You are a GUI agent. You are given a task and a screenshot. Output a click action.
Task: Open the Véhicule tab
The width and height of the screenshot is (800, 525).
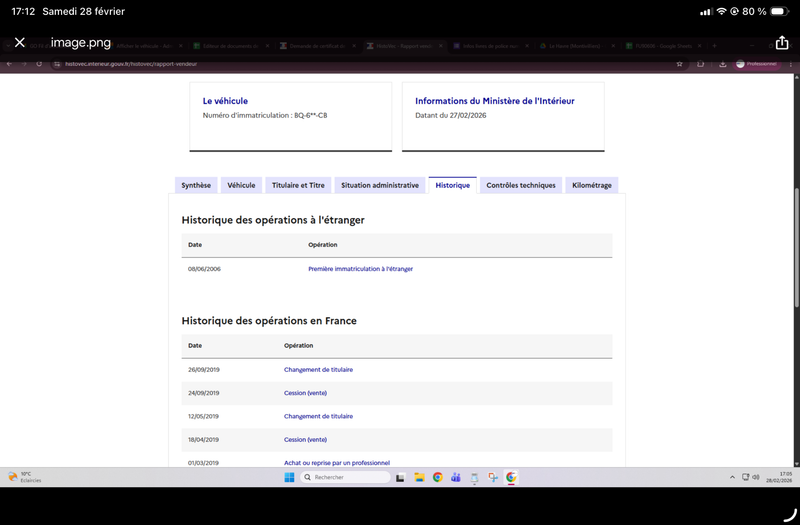[241, 185]
